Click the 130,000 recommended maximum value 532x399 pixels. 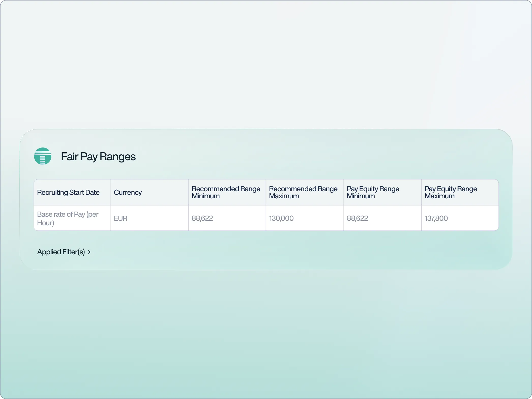[x=281, y=218]
